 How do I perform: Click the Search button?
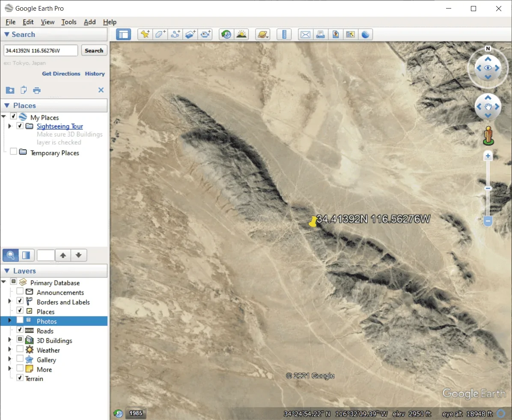tap(94, 50)
